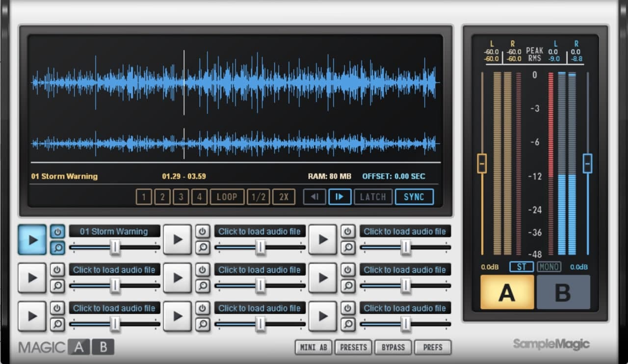Toggle power on the middle-row right slot
Screen dimensions: 628x364
click(x=348, y=270)
